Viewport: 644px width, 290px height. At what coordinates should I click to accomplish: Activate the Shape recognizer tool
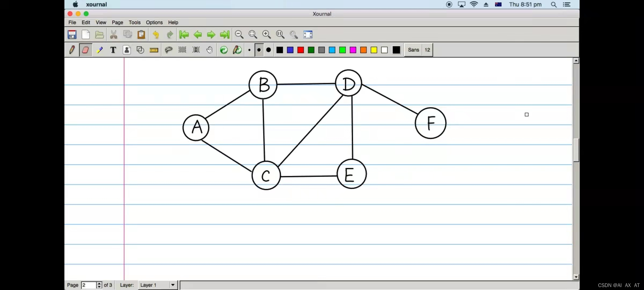tap(140, 50)
